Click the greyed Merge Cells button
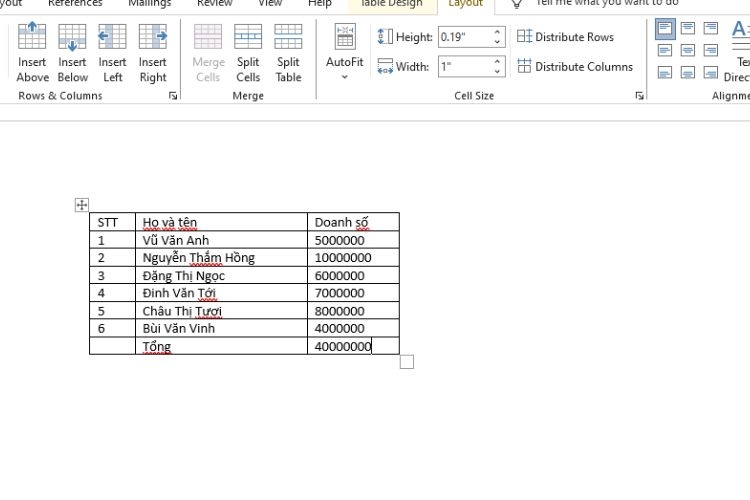The image size is (750, 500). [208, 53]
